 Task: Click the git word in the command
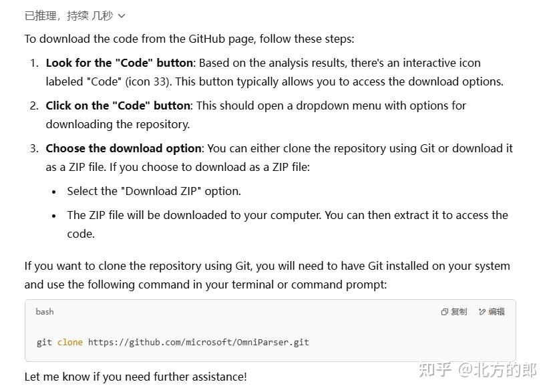44,343
